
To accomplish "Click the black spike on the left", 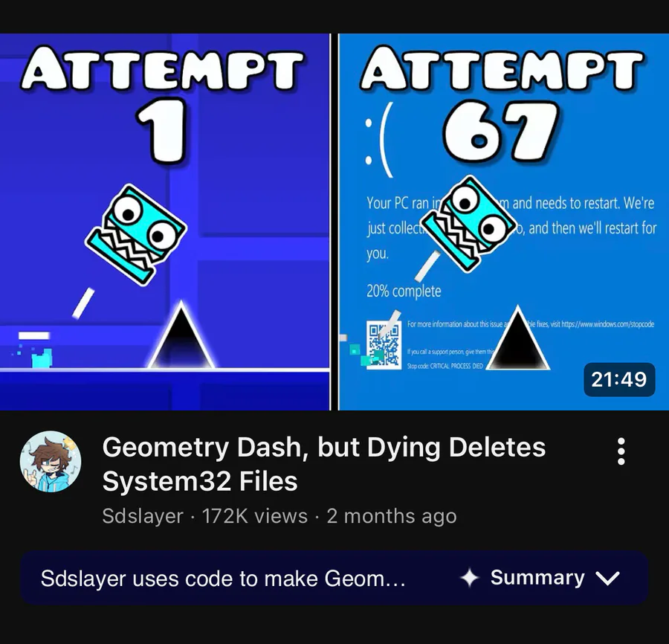I will [x=181, y=335].
